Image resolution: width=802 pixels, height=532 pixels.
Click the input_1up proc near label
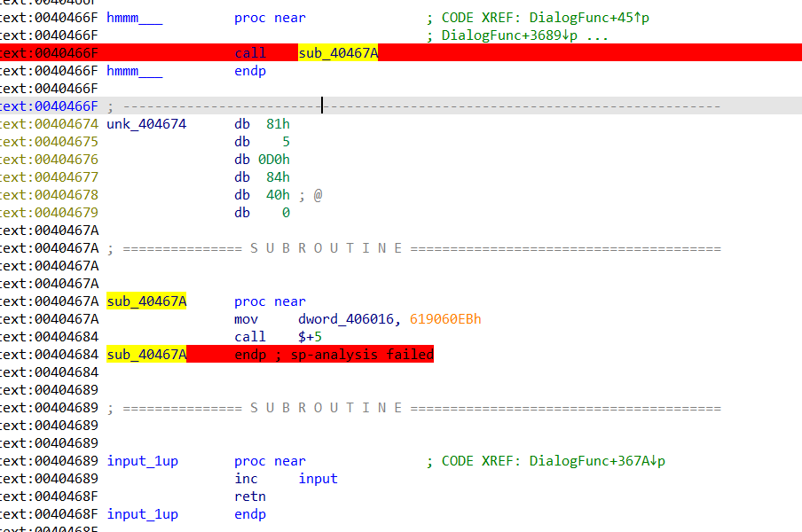tap(142, 461)
